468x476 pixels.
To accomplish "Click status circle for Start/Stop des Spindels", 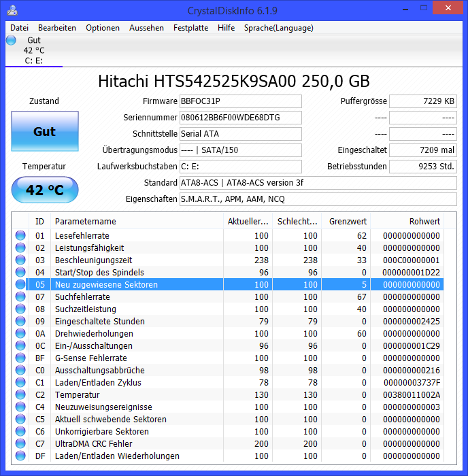I will point(20,272).
